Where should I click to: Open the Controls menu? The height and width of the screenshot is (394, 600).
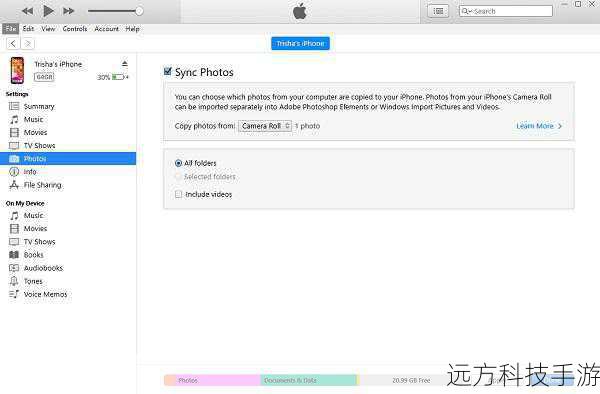(75, 29)
